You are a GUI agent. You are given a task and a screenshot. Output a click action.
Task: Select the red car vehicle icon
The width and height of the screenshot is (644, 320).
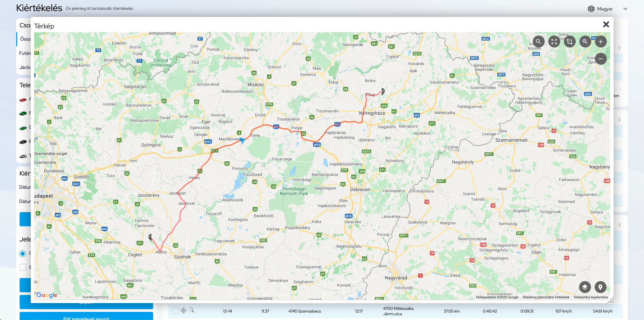(23, 99)
